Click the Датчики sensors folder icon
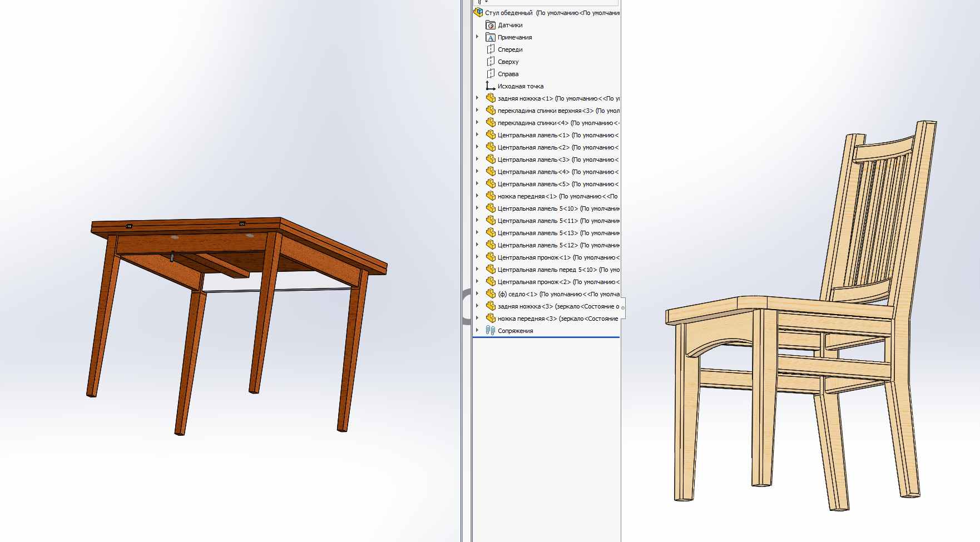Image resolution: width=980 pixels, height=542 pixels. [x=491, y=25]
